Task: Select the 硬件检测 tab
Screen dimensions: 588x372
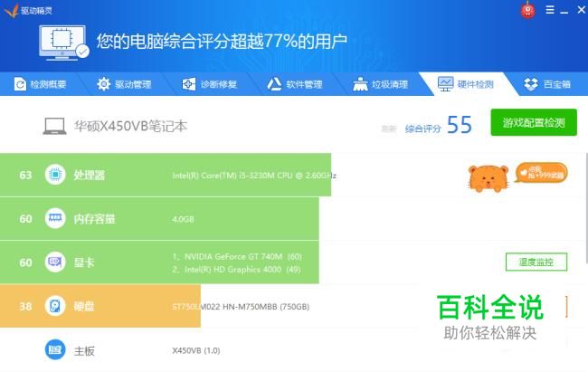Action: point(466,84)
